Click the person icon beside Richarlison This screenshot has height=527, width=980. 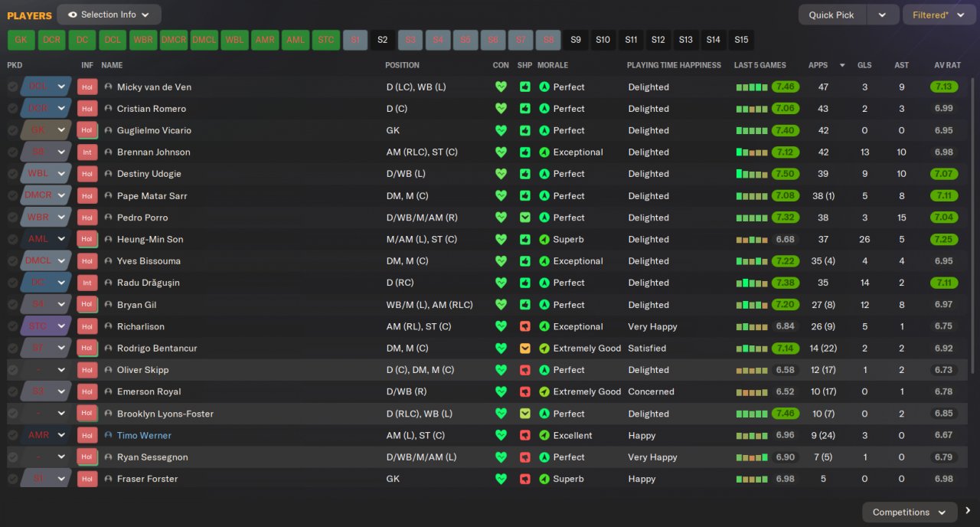108,326
